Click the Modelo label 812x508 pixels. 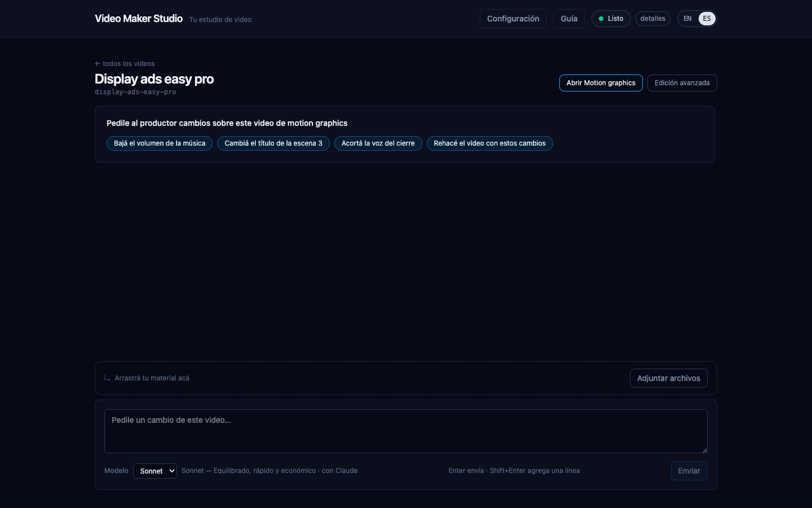pos(116,471)
